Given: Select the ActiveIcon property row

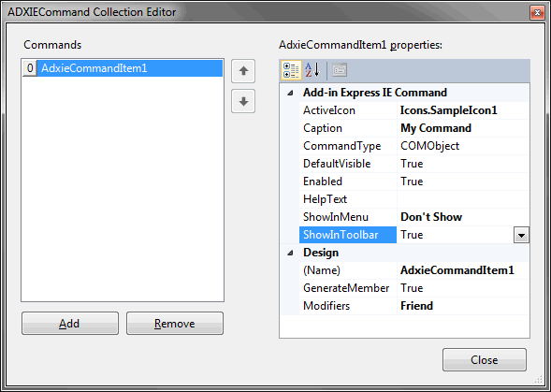Looking at the screenshot, I should tap(414, 110).
